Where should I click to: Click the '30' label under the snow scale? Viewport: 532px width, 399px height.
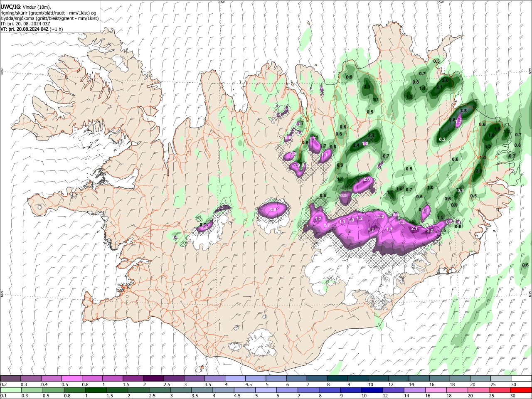[x=513, y=384]
